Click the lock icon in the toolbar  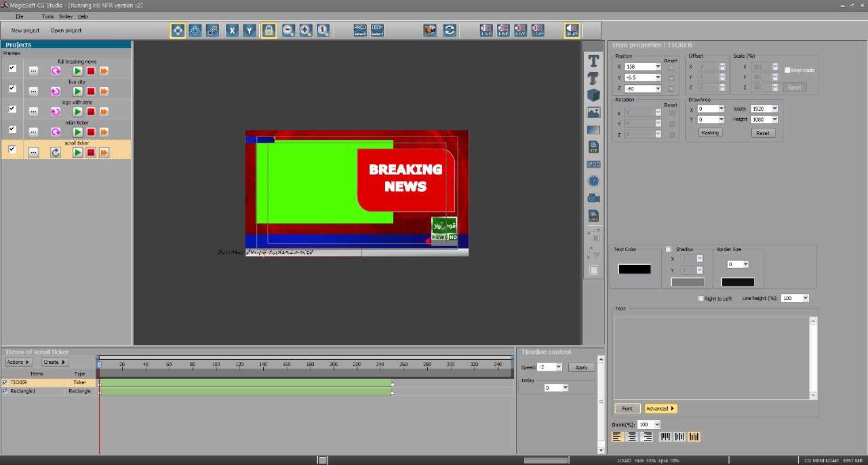click(x=269, y=31)
